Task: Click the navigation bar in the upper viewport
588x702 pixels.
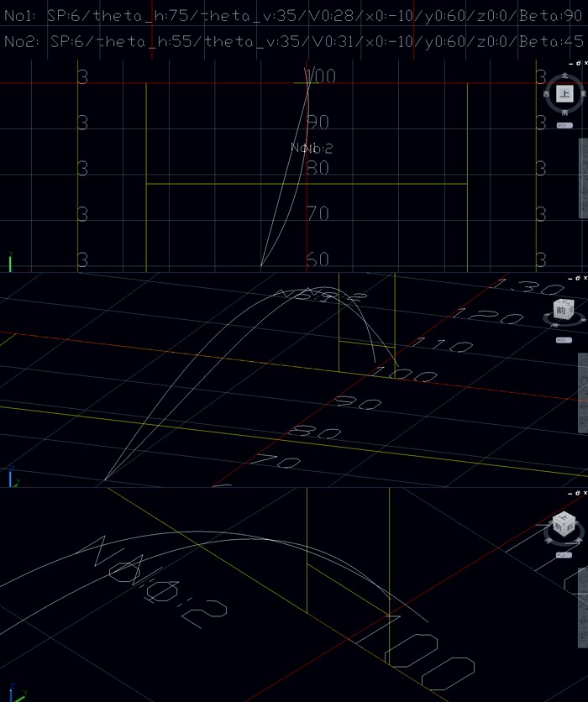Action: [x=583, y=176]
